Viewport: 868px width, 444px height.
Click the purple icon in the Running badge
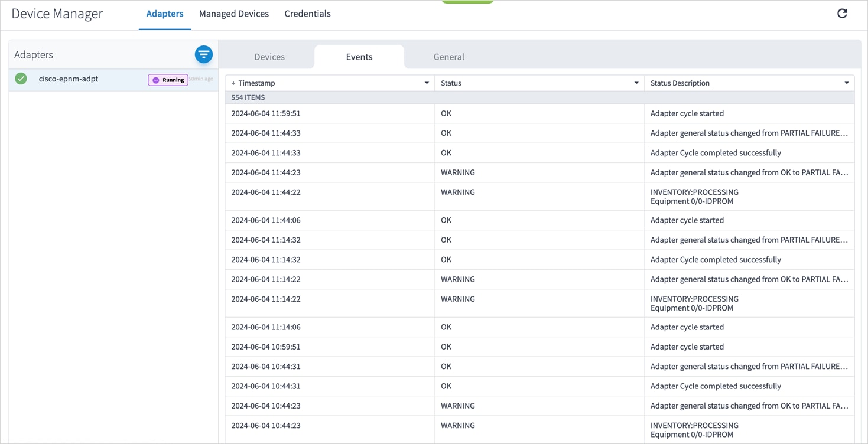pyautogui.click(x=155, y=80)
